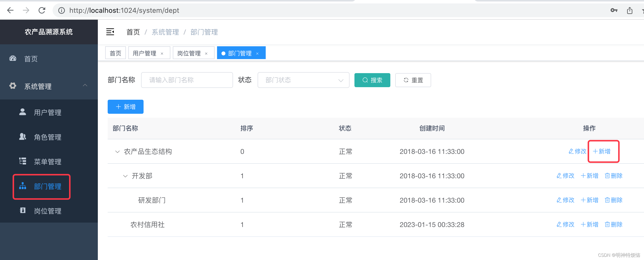
Task: Click the user icon for 用户管理
Action: coord(23,112)
